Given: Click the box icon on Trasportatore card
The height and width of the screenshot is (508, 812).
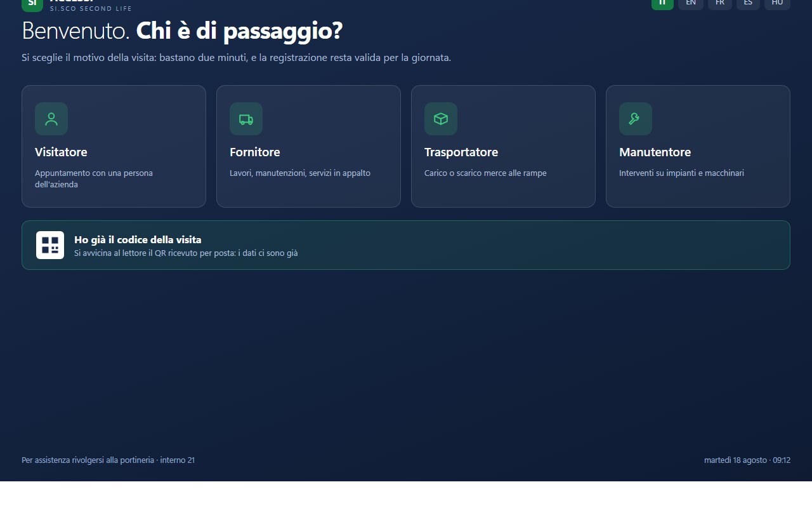Looking at the screenshot, I should pyautogui.click(x=441, y=119).
